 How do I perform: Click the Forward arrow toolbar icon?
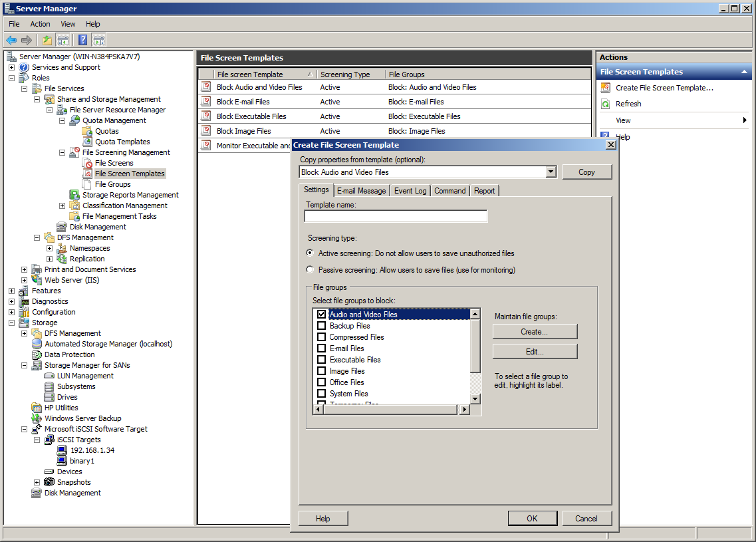[x=27, y=40]
